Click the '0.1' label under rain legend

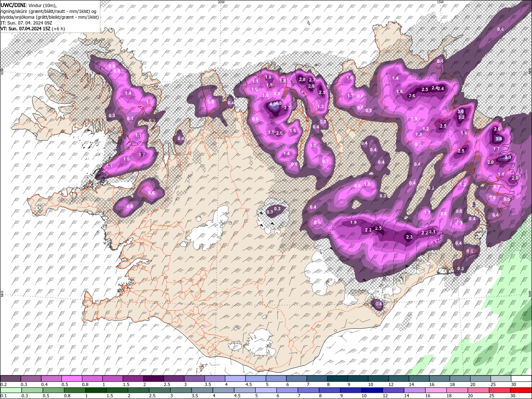pyautogui.click(x=3, y=396)
